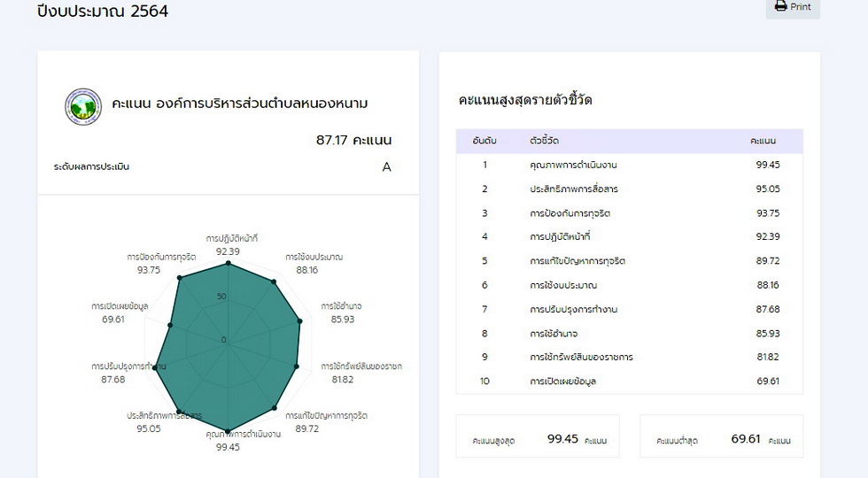Click score 88.16 in the table
Image resolution: width=868 pixels, height=478 pixels.
click(x=768, y=285)
